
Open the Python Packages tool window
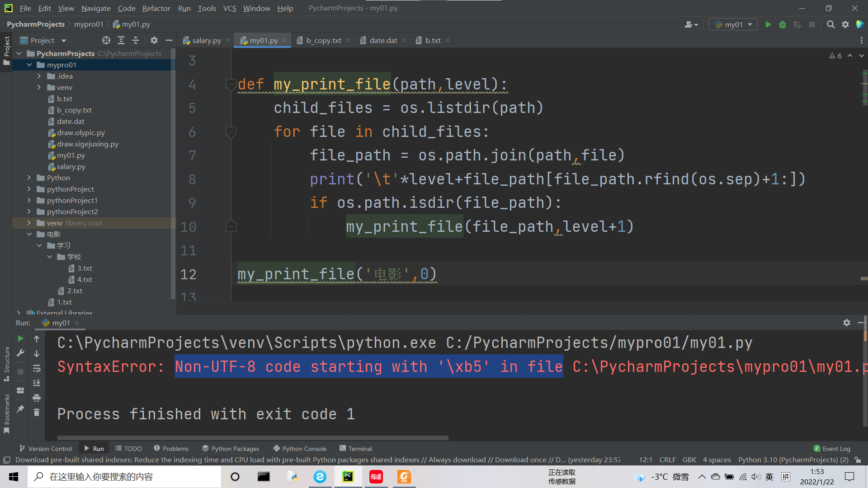231,448
